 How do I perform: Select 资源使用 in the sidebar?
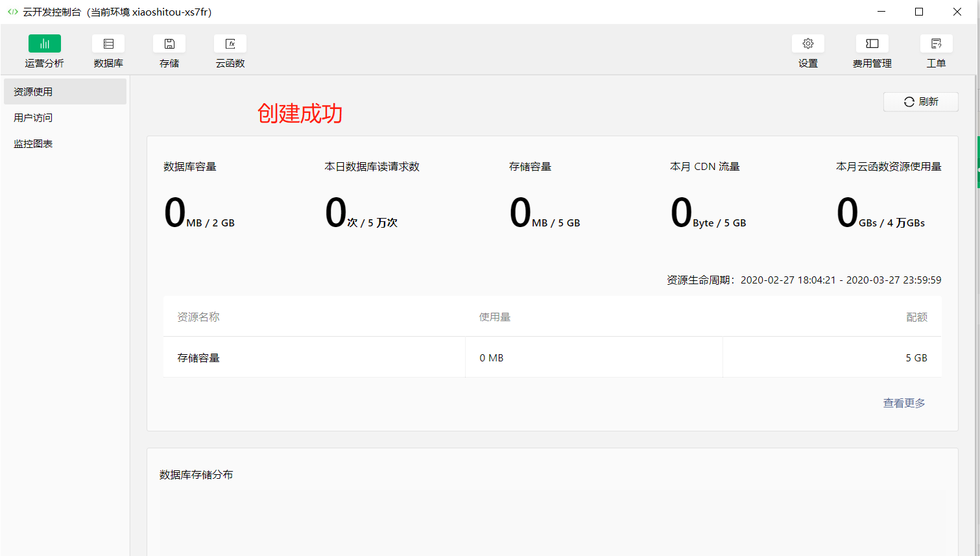click(x=65, y=91)
